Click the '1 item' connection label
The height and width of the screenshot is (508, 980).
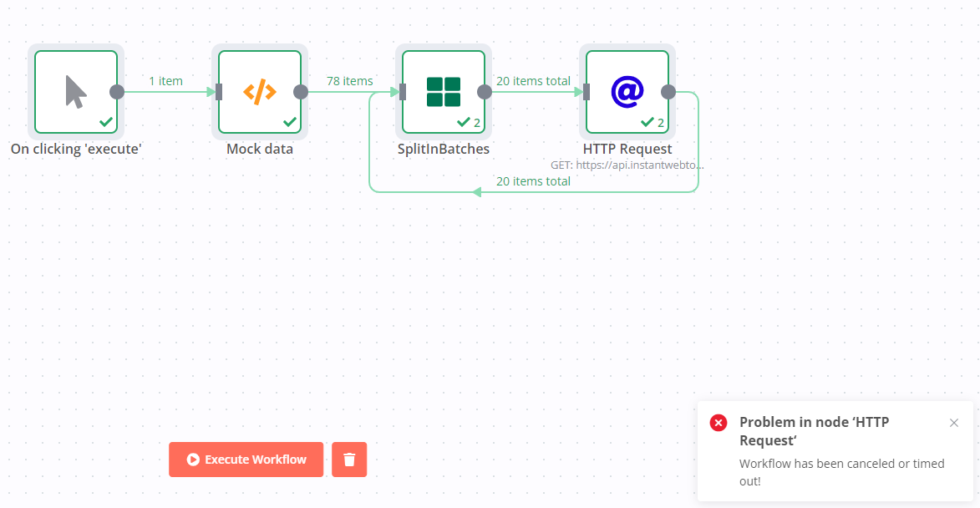pyautogui.click(x=165, y=80)
